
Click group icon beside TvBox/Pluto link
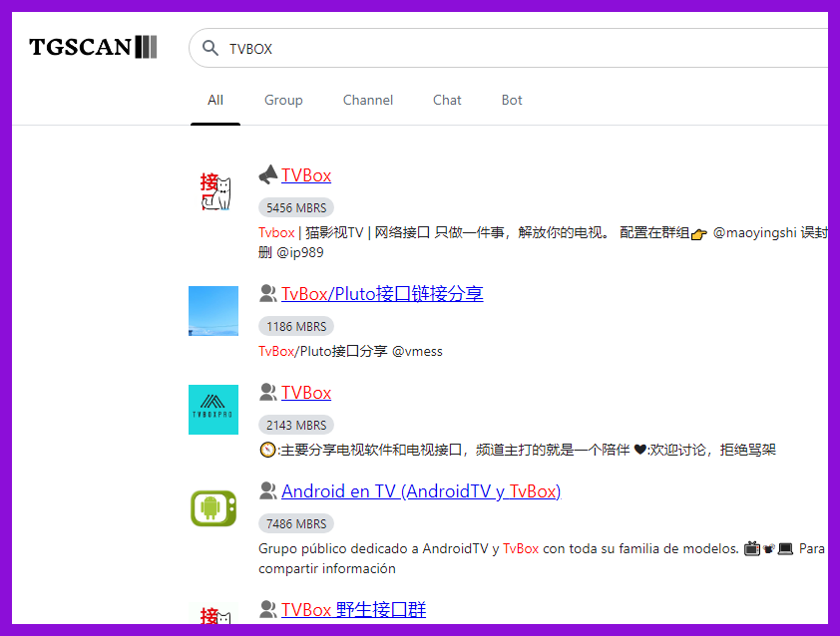(267, 293)
